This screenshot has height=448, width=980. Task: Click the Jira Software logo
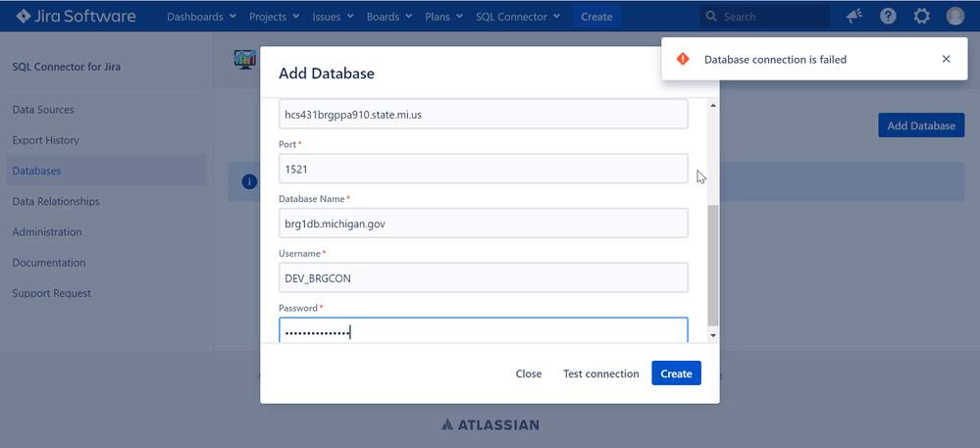pyautogui.click(x=76, y=17)
